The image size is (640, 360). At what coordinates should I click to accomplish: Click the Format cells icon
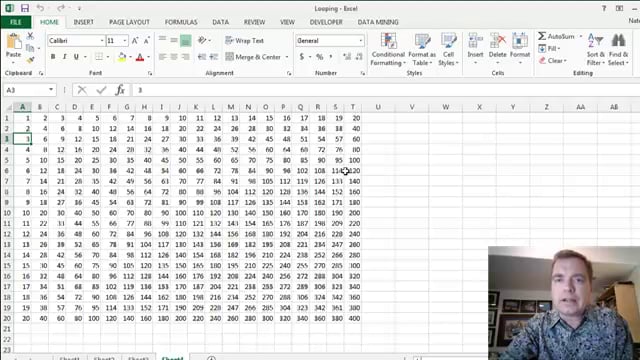(520, 41)
